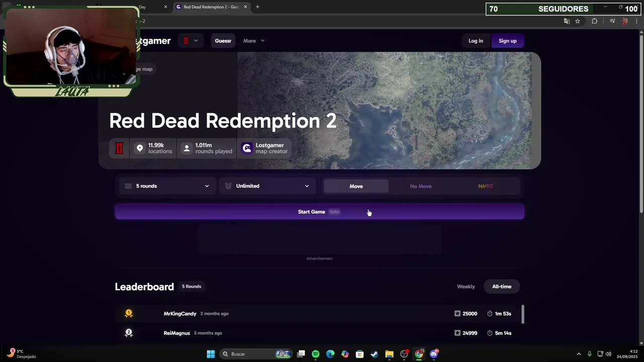Open MrKingCandy player profile
644x362 pixels.
pos(180,314)
